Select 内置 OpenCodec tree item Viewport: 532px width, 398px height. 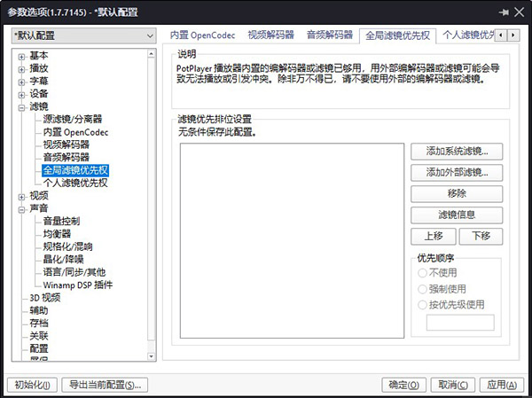point(75,132)
